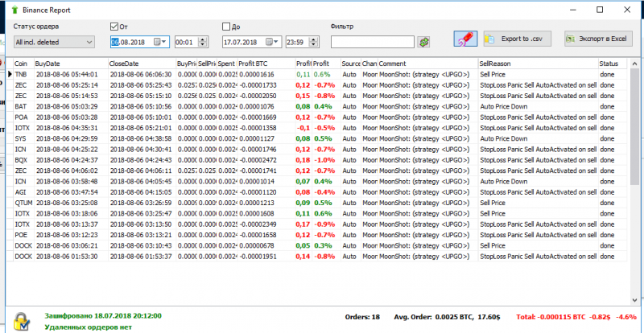Click the Экспорт в Excel button
The height and width of the screenshot is (333, 644).
click(597, 39)
